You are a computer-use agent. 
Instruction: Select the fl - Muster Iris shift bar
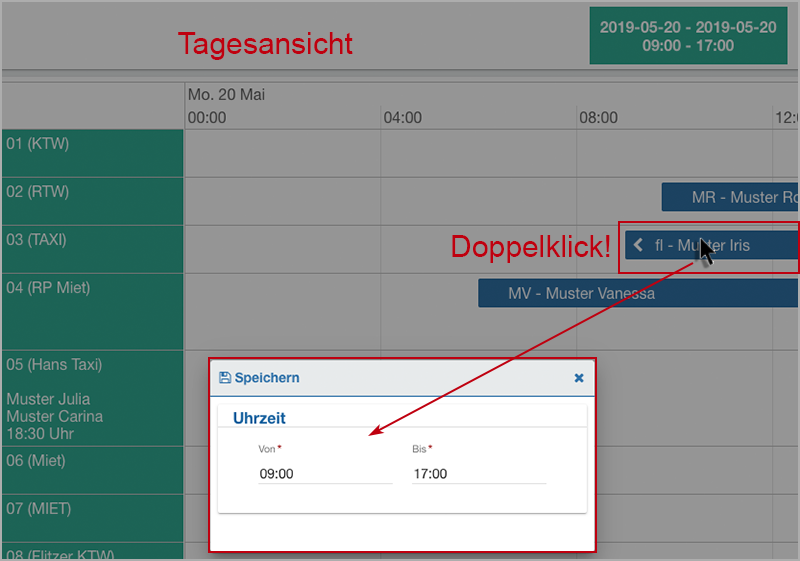coord(712,245)
